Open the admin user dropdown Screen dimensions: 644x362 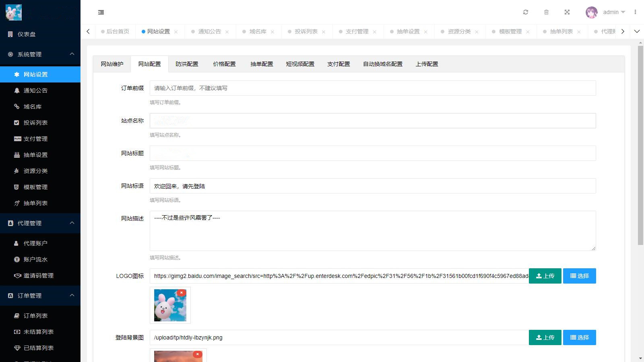click(x=614, y=12)
